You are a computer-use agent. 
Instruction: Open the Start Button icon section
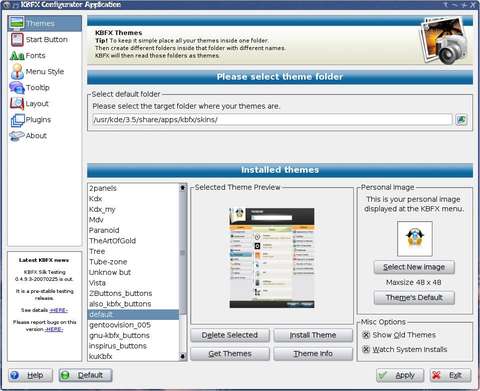click(17, 39)
